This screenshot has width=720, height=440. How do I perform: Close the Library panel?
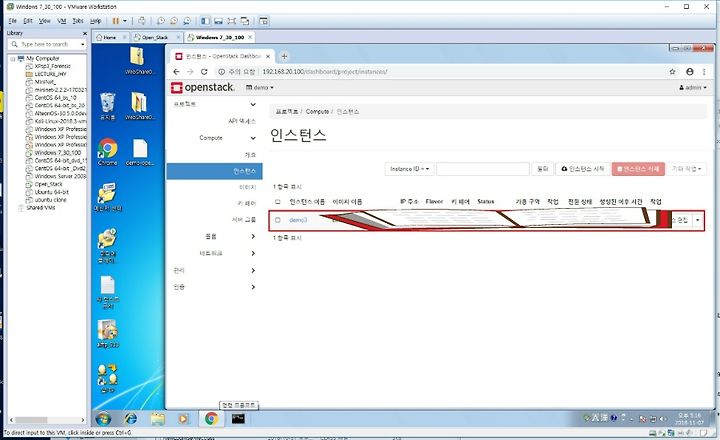pyautogui.click(x=84, y=34)
